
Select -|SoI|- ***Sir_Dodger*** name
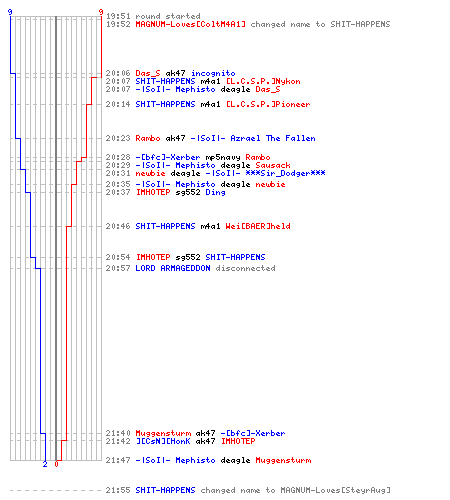coord(265,173)
